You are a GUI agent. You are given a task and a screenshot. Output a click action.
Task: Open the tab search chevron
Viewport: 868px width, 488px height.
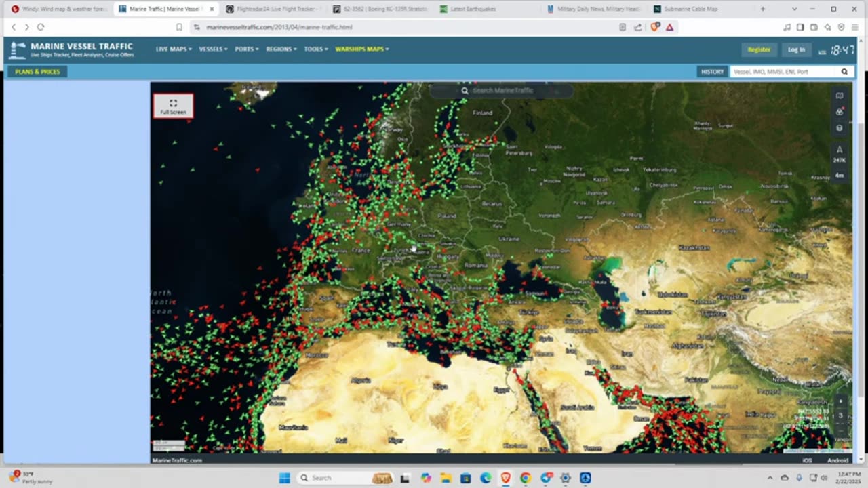tap(795, 9)
